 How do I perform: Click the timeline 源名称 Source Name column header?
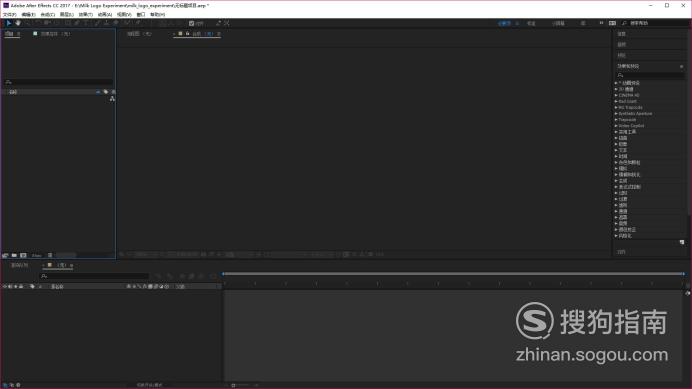(57, 287)
